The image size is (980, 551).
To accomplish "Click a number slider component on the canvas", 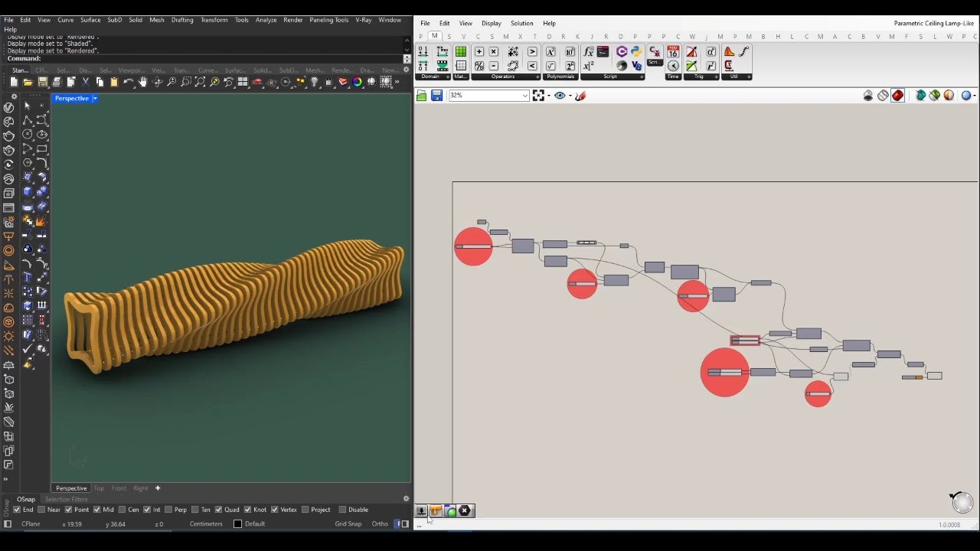I will (473, 245).
